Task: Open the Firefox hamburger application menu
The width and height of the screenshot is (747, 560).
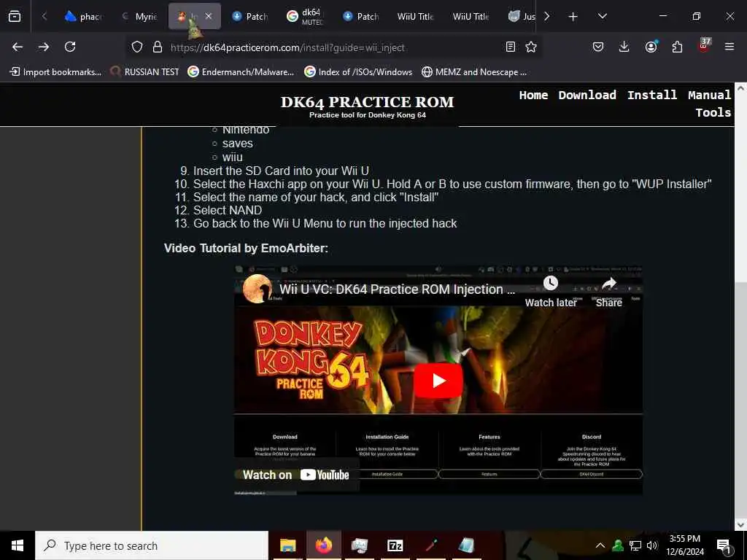Action: pos(729,47)
